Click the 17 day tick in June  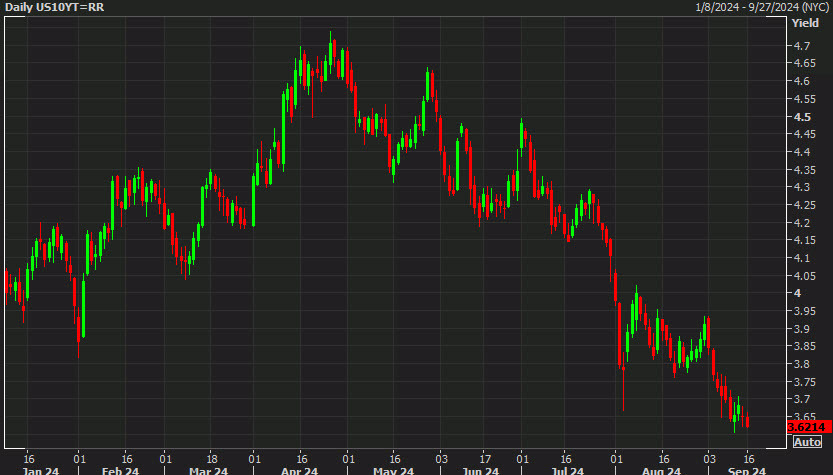click(485, 459)
